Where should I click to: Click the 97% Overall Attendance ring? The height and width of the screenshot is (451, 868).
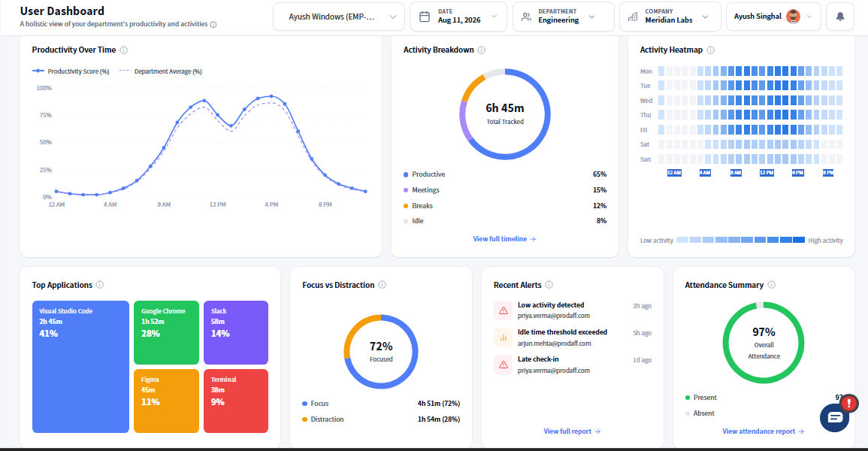tap(764, 343)
